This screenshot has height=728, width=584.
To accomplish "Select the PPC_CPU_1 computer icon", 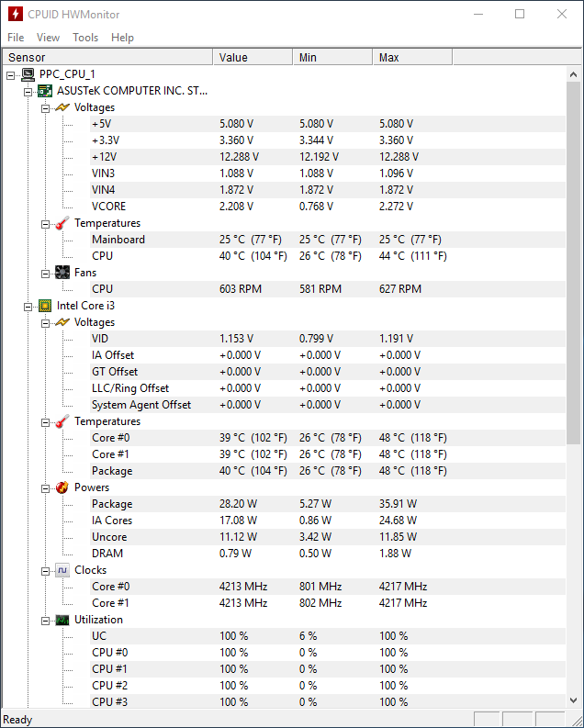I will (28, 74).
